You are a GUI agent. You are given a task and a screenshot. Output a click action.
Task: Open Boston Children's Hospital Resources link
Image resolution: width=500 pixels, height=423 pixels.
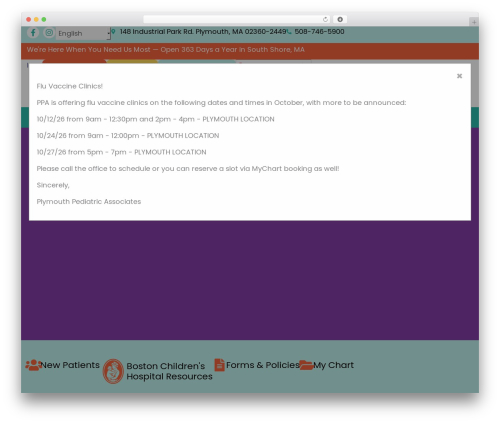pyautogui.click(x=169, y=371)
